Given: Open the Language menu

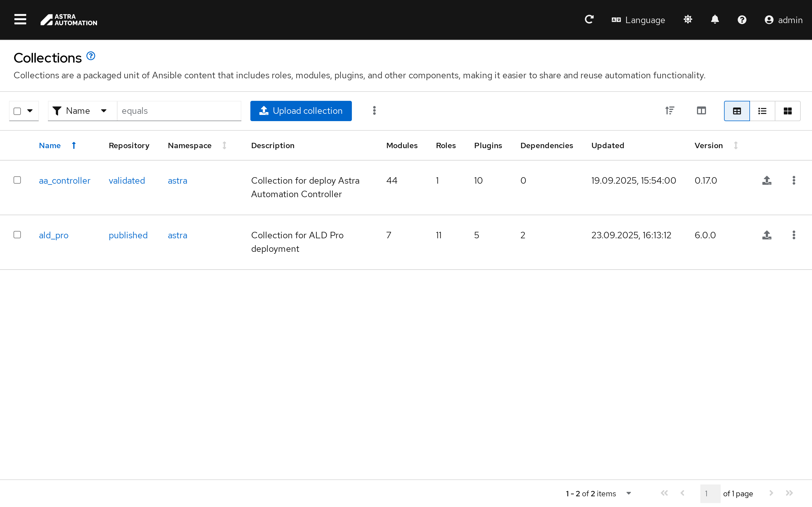Looking at the screenshot, I should (x=638, y=20).
